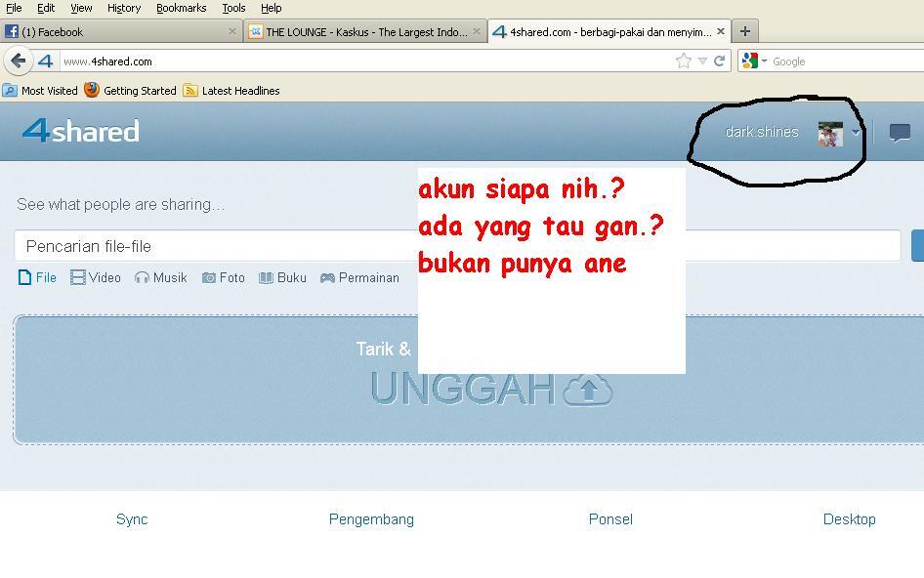Select the Foto search filter

pyautogui.click(x=224, y=277)
